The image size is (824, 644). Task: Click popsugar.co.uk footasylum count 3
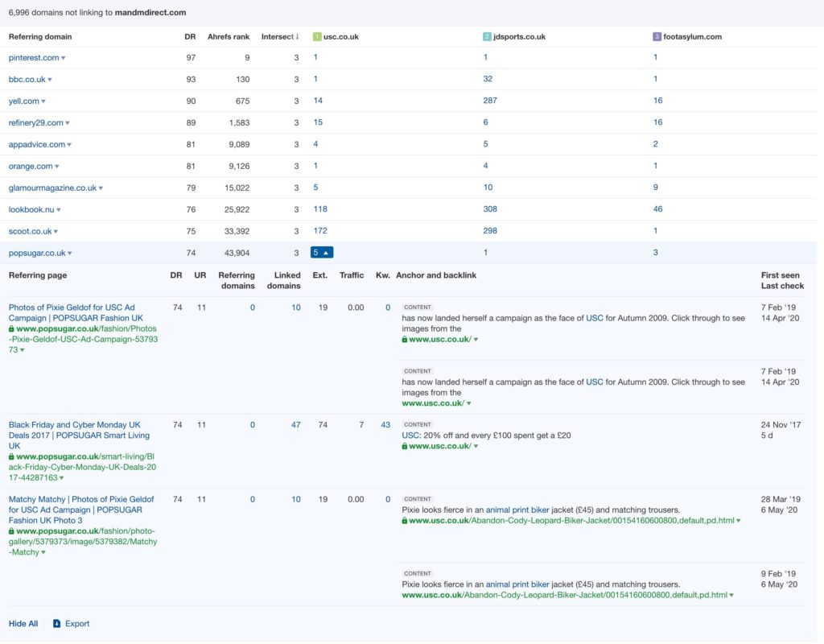click(655, 253)
